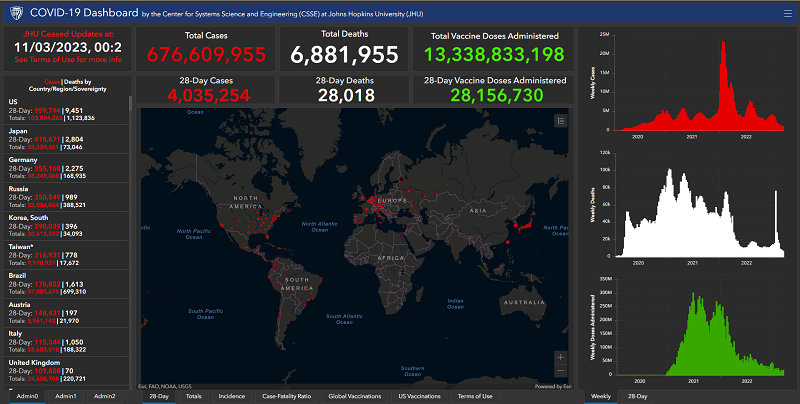Select the Weekly charts tab
800x404 pixels.
(x=601, y=396)
